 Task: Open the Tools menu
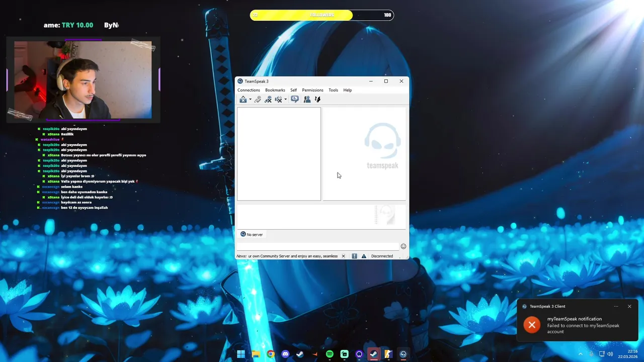click(x=333, y=90)
